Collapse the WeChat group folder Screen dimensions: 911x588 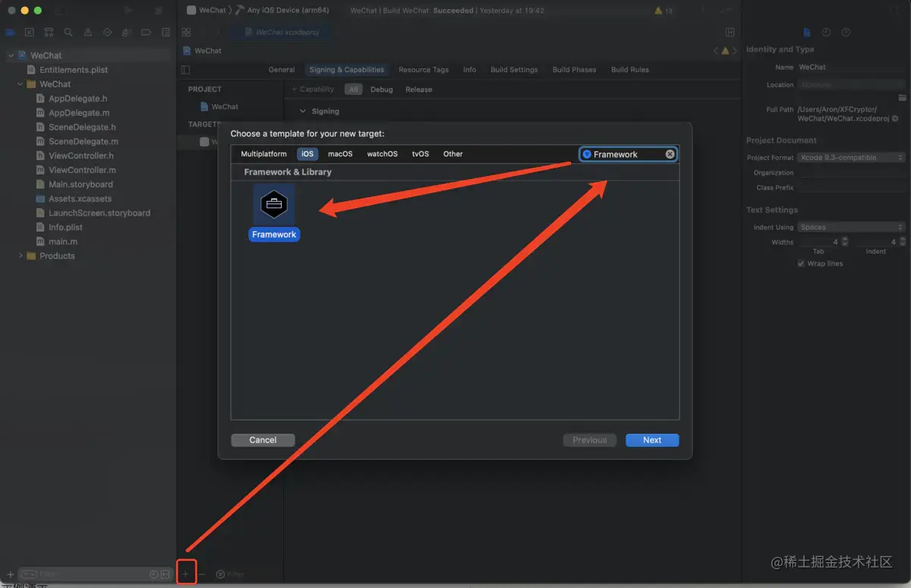click(x=20, y=84)
